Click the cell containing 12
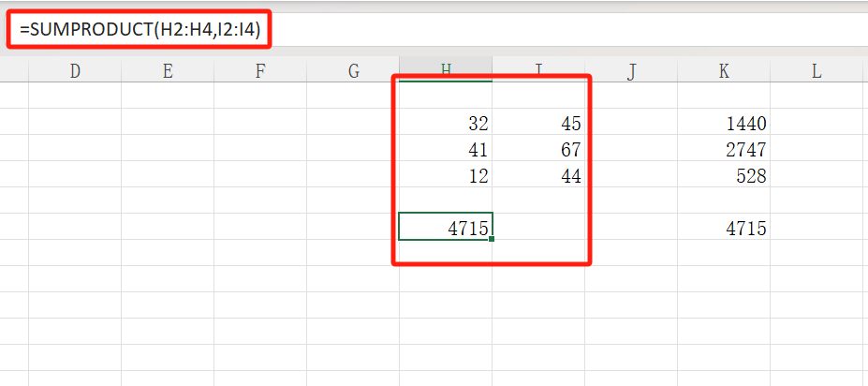Image resolution: width=868 pixels, height=386 pixels. [446, 175]
